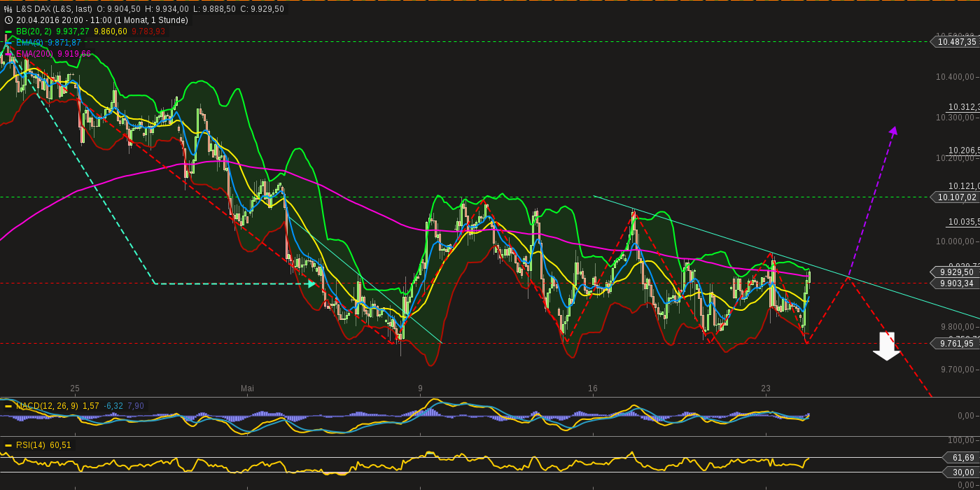Click the axis label '9.700,00'
This screenshot has width=980, height=490.
[x=958, y=369]
